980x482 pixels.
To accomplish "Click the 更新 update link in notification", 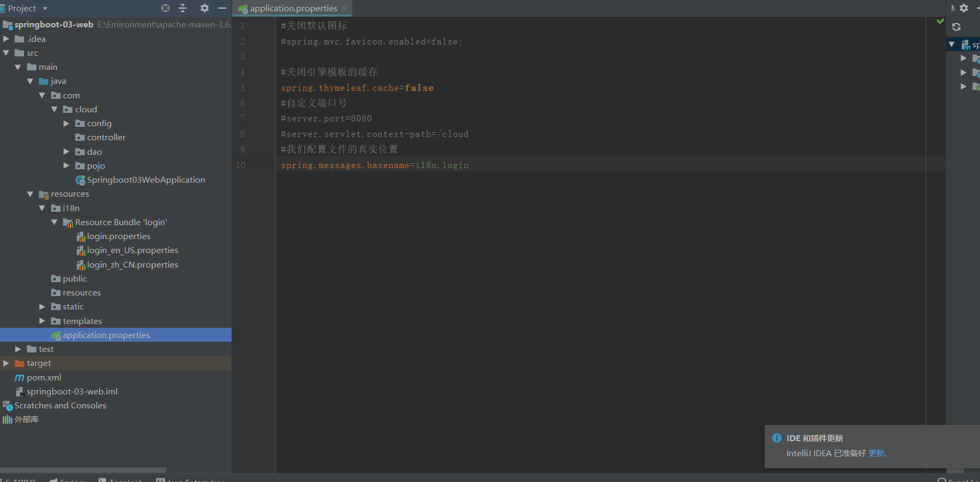I will (876, 453).
